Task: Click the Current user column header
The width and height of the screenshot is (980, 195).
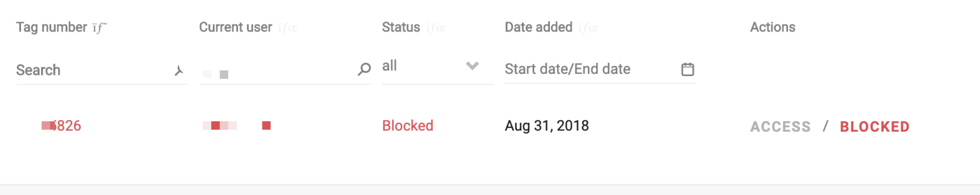Action: click(x=235, y=27)
